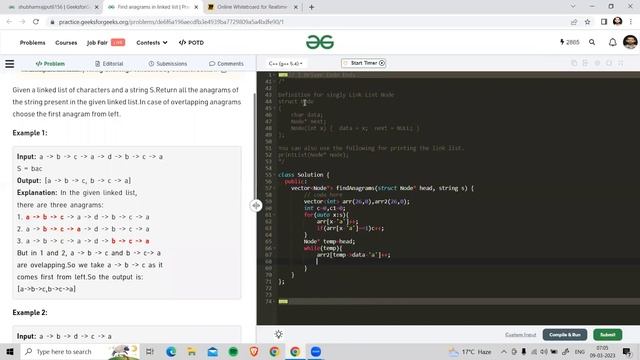Click the Start Timer button
The image size is (640, 360).
[363, 63]
